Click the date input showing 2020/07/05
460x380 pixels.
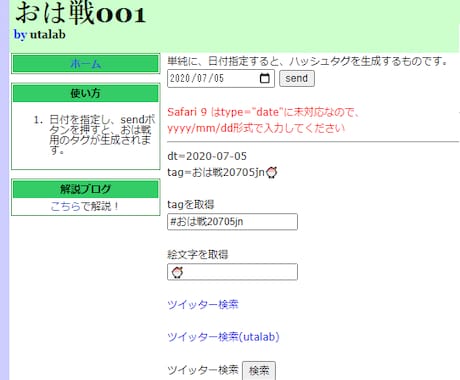[x=221, y=79]
